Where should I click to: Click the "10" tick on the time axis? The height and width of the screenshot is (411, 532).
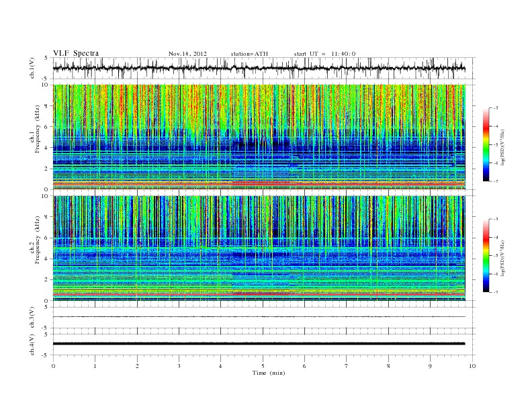tap(472, 366)
